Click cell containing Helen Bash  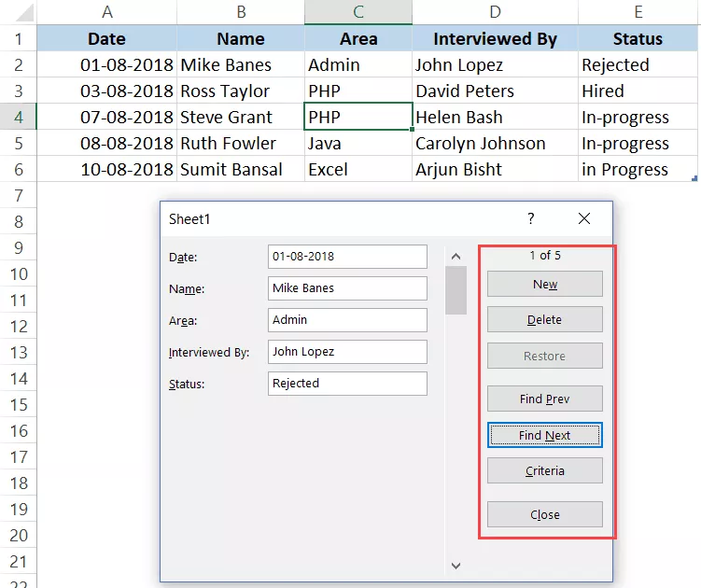click(x=495, y=118)
